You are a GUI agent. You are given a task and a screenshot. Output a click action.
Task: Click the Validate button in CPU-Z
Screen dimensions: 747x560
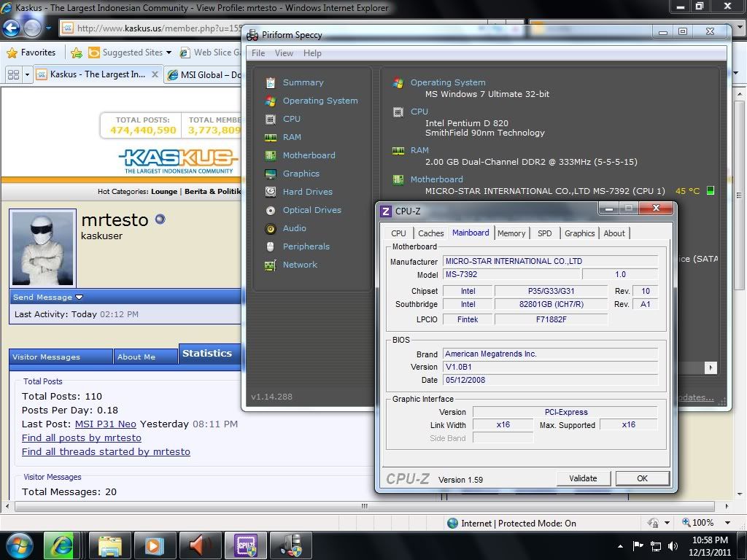583,478
